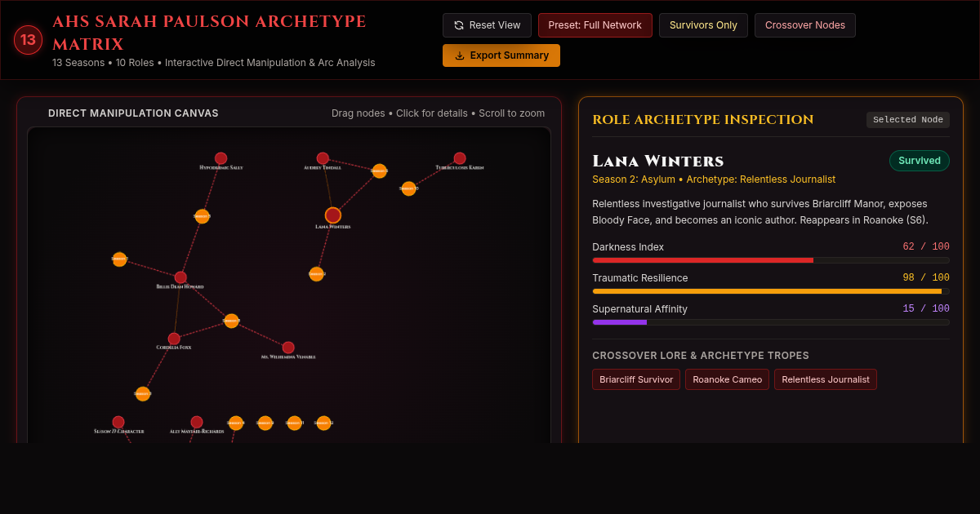Click the Lana Winters heading in inspection panel
Viewport: 980px width, 514px height.
pyautogui.click(x=658, y=161)
